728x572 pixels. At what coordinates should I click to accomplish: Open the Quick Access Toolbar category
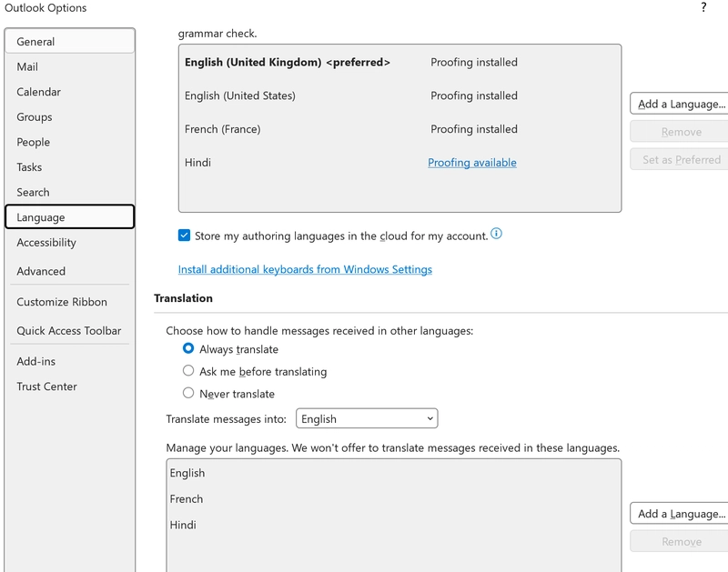[x=69, y=331]
